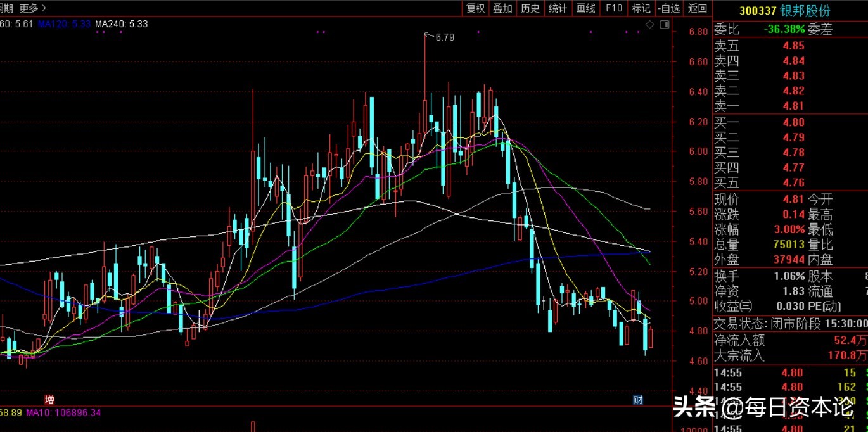The height and width of the screenshot is (432, 868).
Task: Click the MA120 indicator label
Action: 65,24
